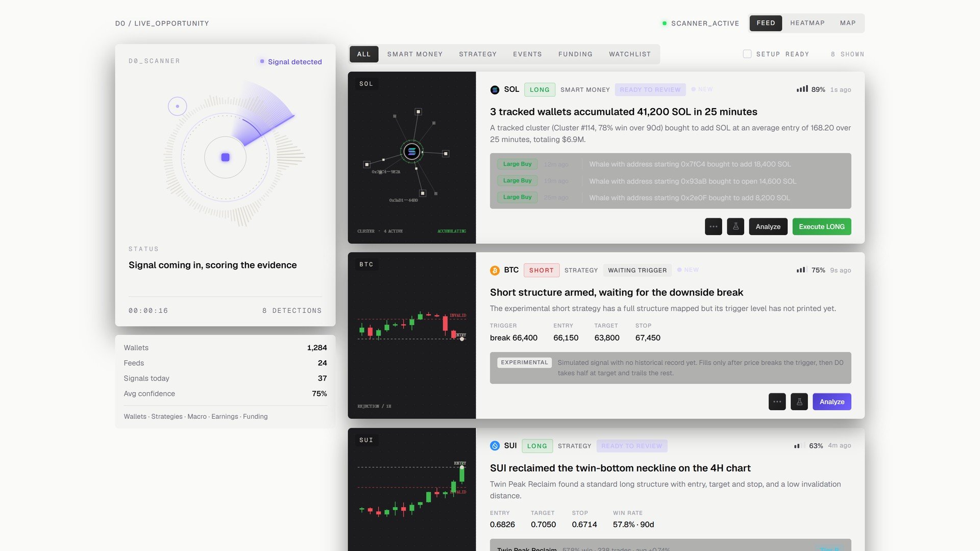
Task: Click Analyze on the BTC card
Action: pyautogui.click(x=832, y=402)
